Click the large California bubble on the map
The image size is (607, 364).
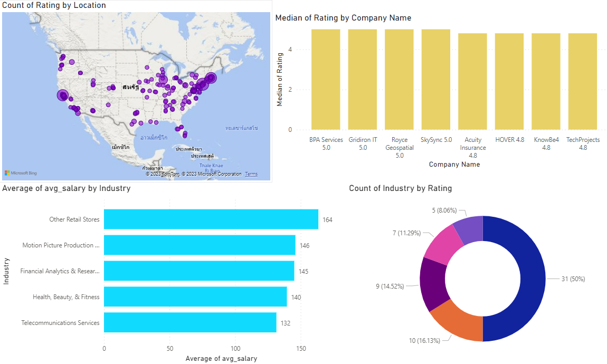click(x=62, y=95)
